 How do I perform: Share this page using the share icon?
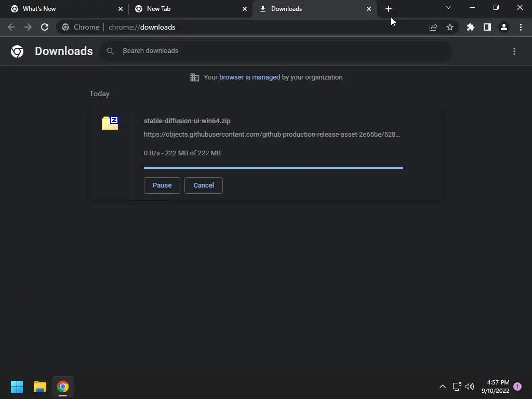coord(433,27)
